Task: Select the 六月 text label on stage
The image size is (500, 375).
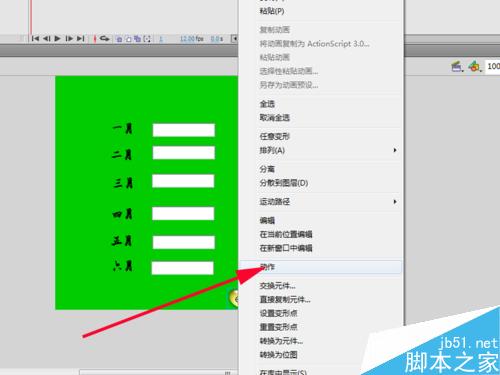Action: 123,266
